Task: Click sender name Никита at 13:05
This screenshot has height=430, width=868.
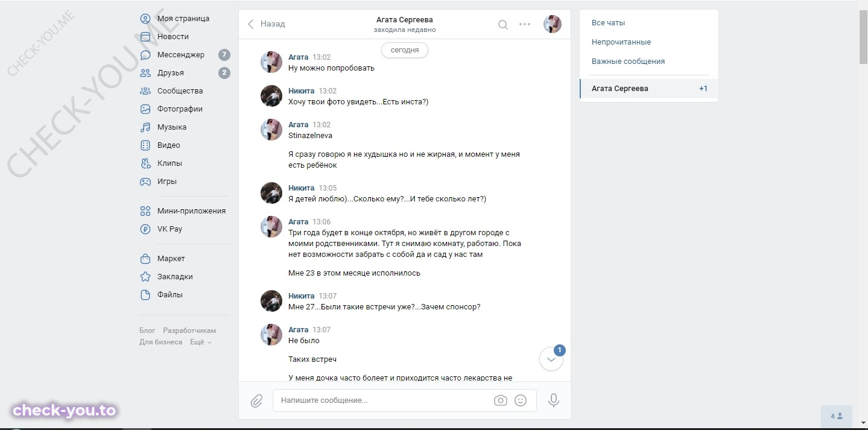Action: click(x=302, y=188)
